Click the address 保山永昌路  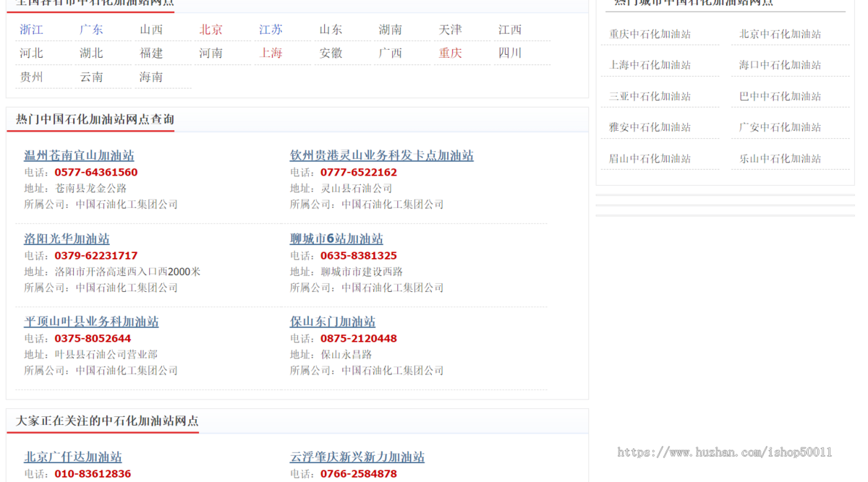point(346,355)
